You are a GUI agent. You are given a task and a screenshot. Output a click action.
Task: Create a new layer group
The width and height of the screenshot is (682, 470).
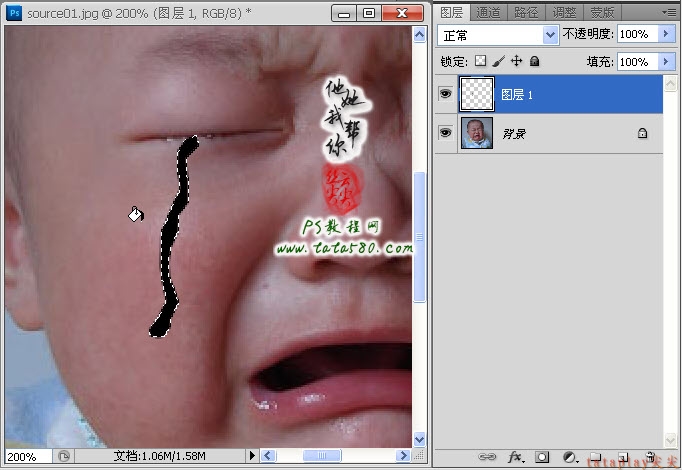click(x=595, y=457)
